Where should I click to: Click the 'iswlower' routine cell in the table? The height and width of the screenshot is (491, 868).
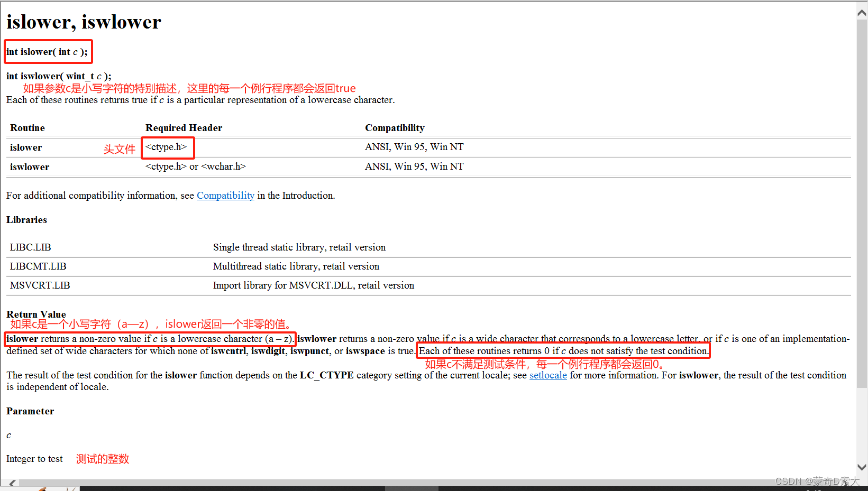coord(30,167)
